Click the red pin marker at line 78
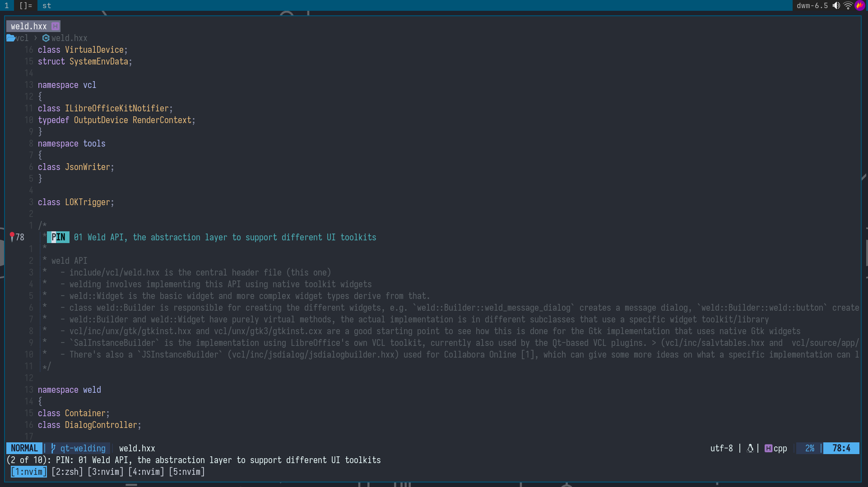The width and height of the screenshot is (868, 487). [x=12, y=237]
